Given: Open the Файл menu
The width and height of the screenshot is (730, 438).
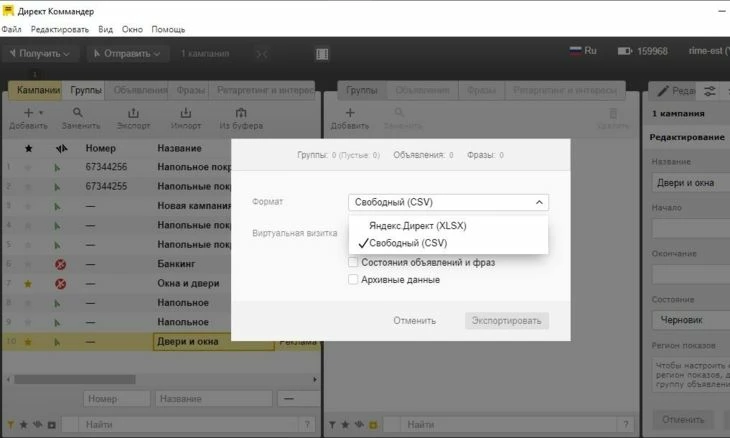Looking at the screenshot, I should pyautogui.click(x=11, y=29).
